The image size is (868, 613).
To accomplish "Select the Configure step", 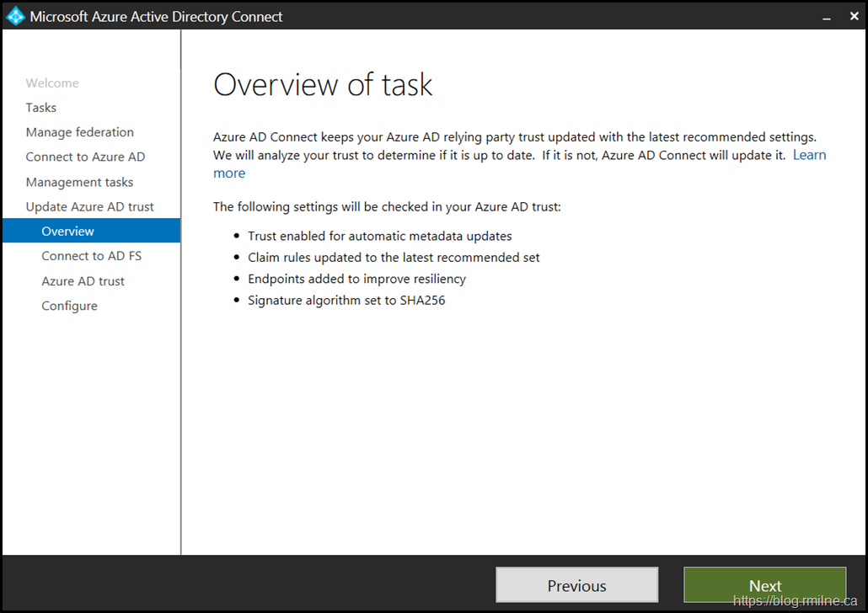I will pyautogui.click(x=69, y=306).
